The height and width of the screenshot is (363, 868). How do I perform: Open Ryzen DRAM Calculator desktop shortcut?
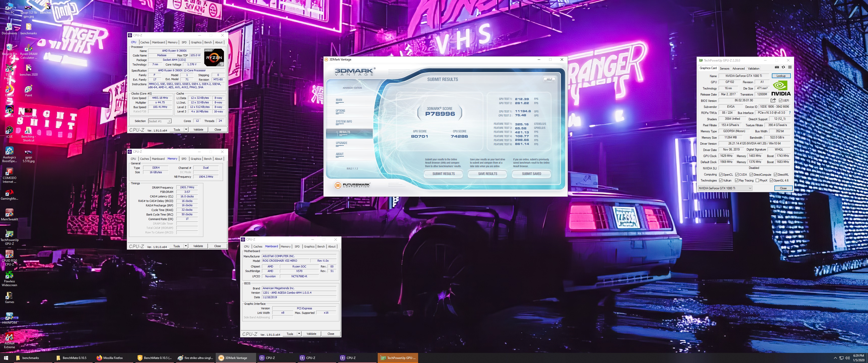pos(29,51)
